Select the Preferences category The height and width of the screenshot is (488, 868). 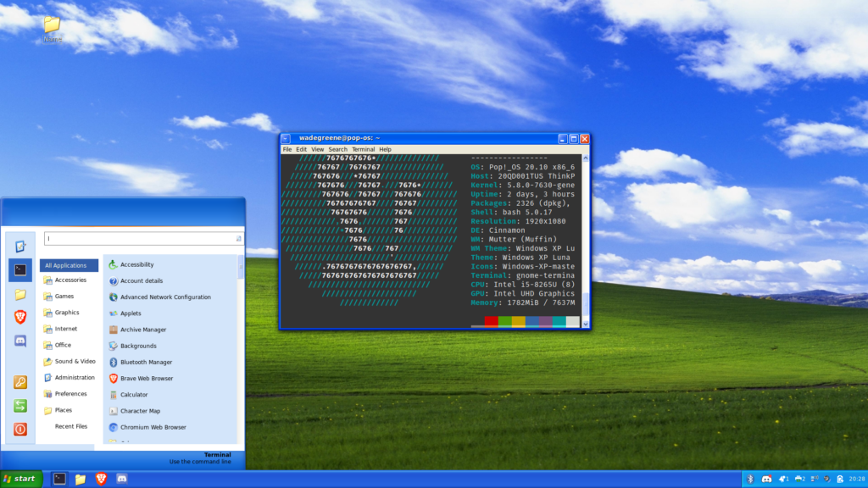point(69,394)
